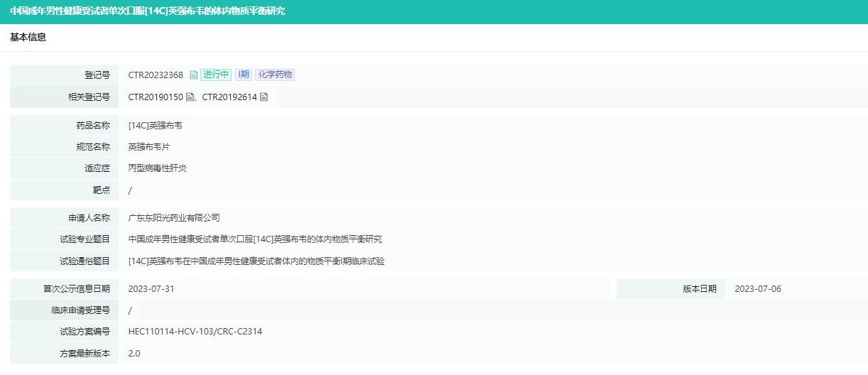Open related registration CTR20192614
The width and height of the screenshot is (868, 375).
click(x=229, y=97)
